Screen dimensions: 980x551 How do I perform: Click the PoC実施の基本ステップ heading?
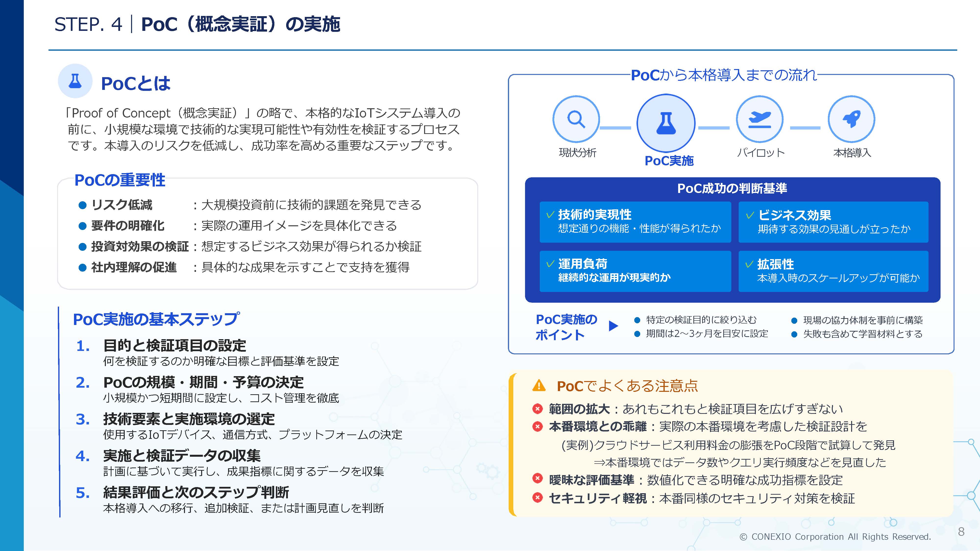[x=156, y=319]
